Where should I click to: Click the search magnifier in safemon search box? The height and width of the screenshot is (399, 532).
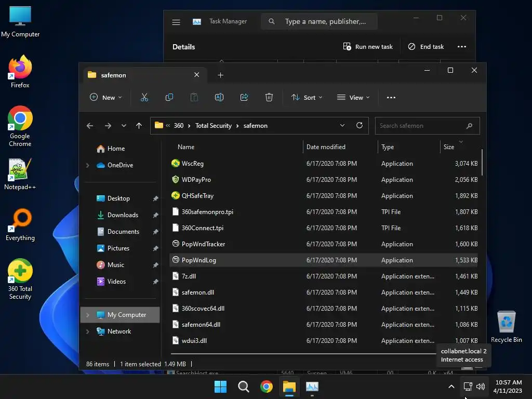[470, 126]
